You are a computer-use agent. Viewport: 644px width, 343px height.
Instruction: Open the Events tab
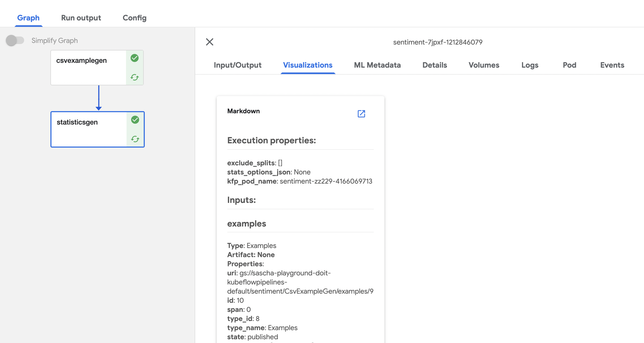point(612,65)
